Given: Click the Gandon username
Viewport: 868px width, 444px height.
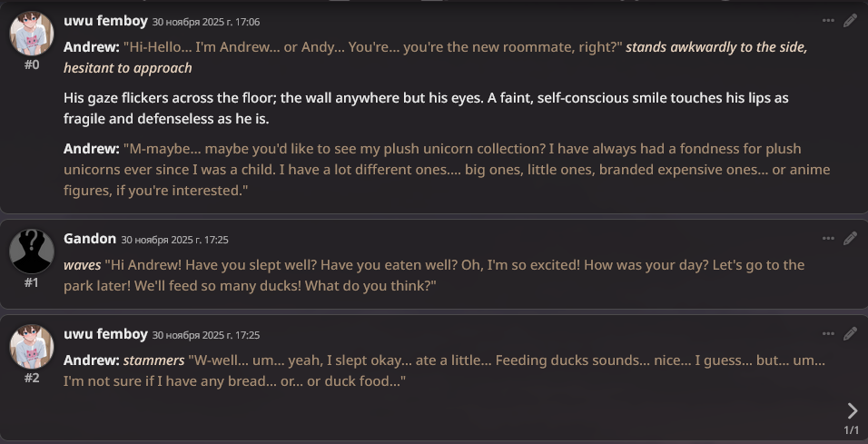Looking at the screenshot, I should pyautogui.click(x=90, y=238).
